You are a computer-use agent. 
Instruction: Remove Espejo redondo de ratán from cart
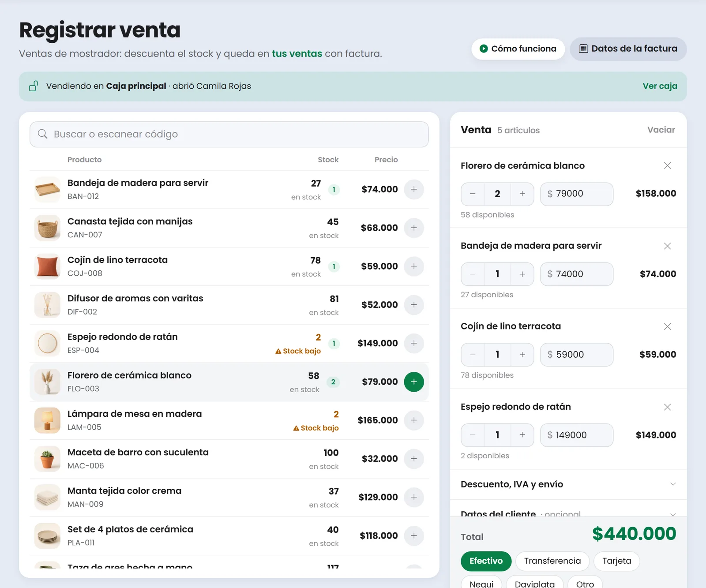pos(667,407)
